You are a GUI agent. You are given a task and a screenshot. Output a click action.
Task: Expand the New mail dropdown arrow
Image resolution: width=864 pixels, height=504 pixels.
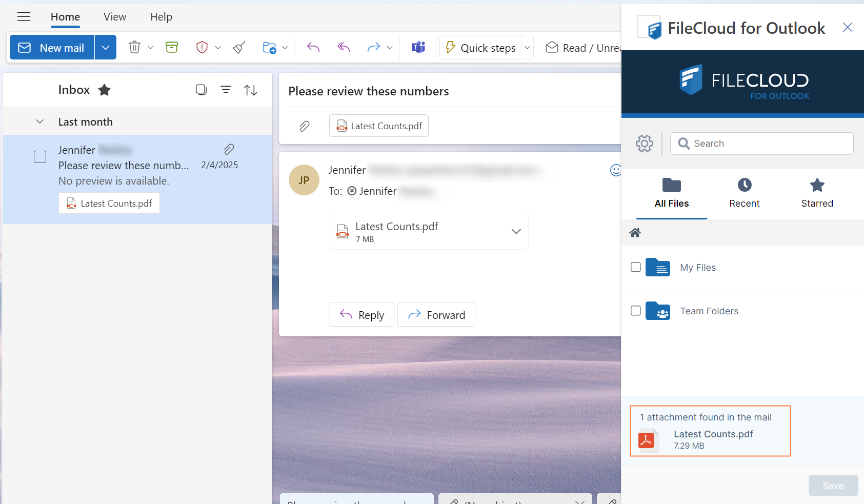pyautogui.click(x=106, y=48)
